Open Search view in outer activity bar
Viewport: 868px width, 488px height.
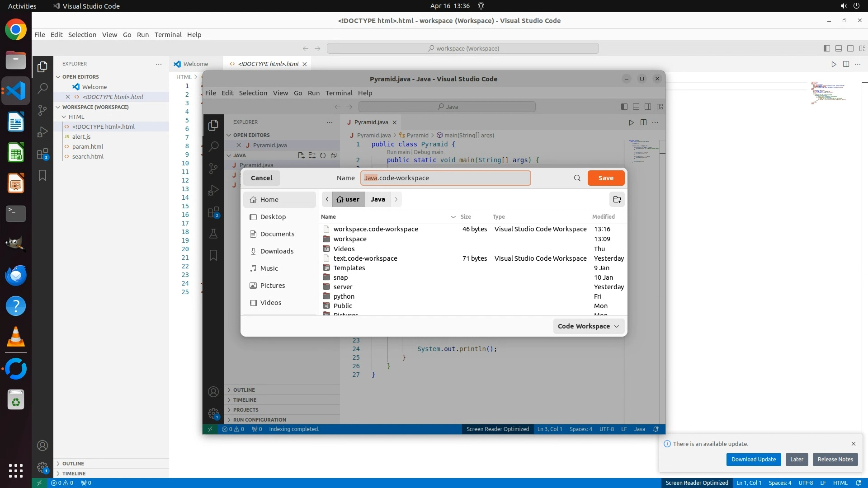coord(42,88)
